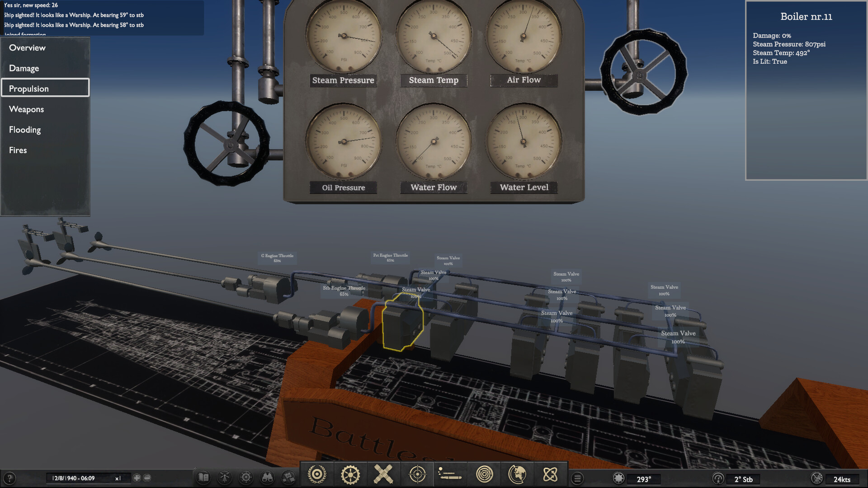This screenshot has height=488, width=868.
Task: Switch to the Damage panel tab
Action: tap(24, 68)
